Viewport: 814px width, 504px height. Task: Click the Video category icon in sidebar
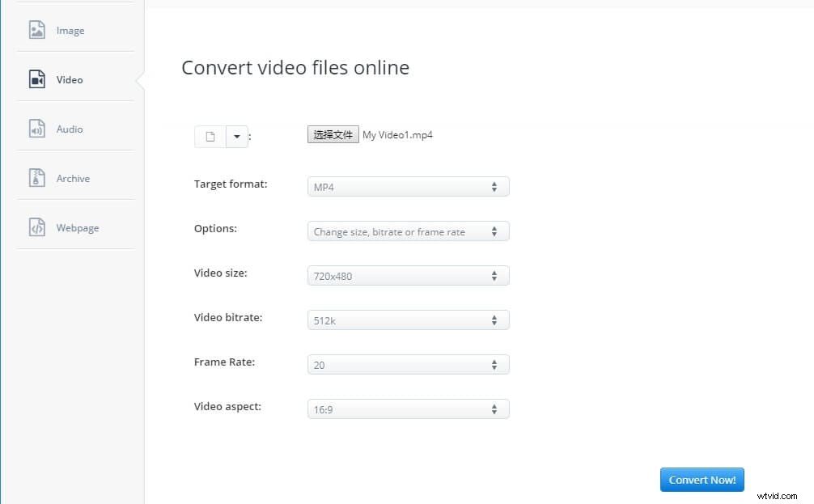(37, 79)
